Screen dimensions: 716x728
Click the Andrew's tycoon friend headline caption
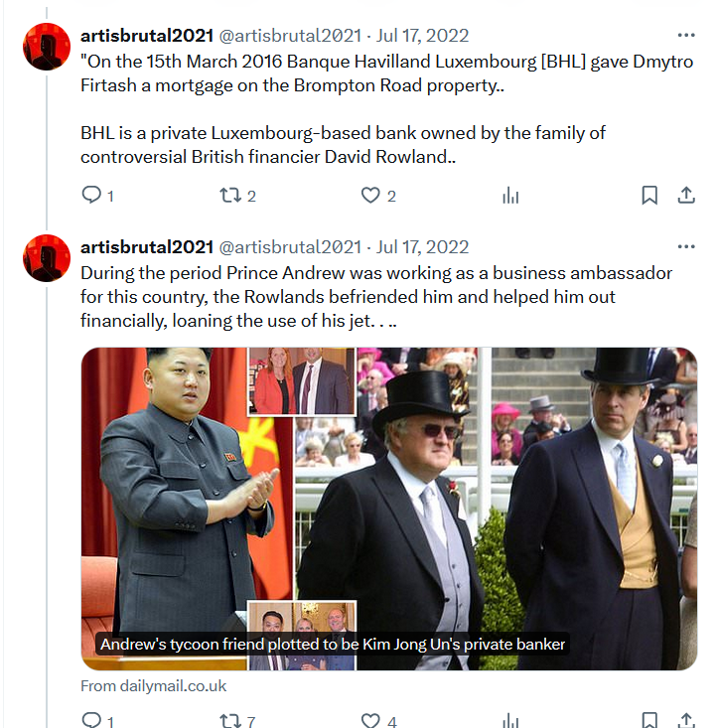[x=333, y=644]
